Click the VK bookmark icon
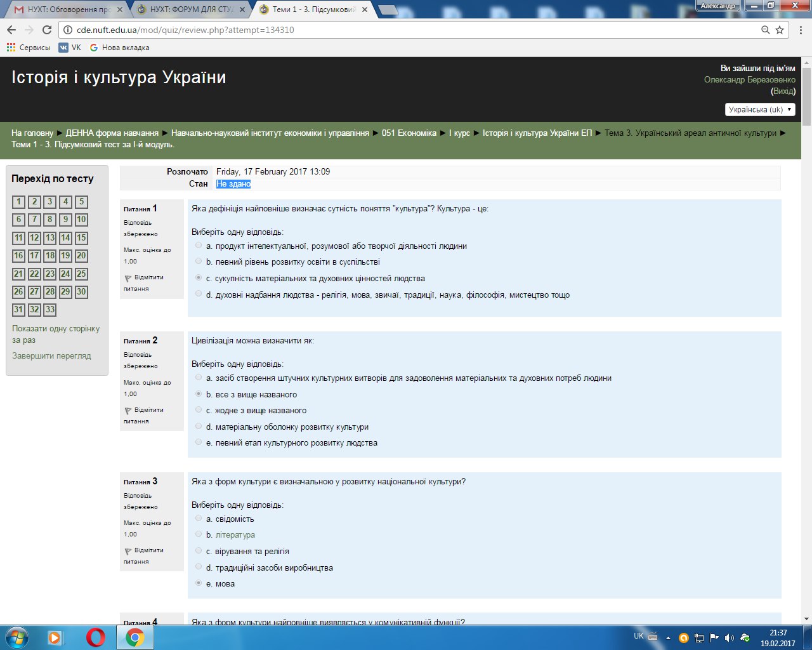This screenshot has height=650, width=812. [x=63, y=48]
